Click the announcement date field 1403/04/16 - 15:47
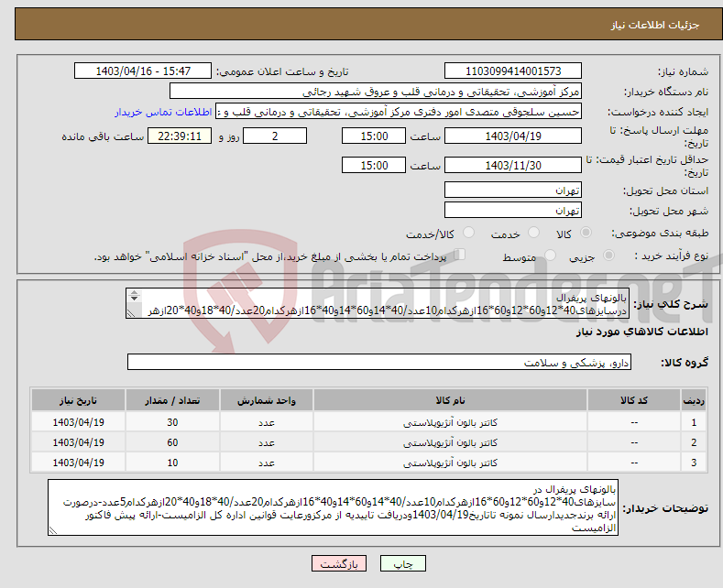This screenshot has height=588, width=723. [143, 71]
